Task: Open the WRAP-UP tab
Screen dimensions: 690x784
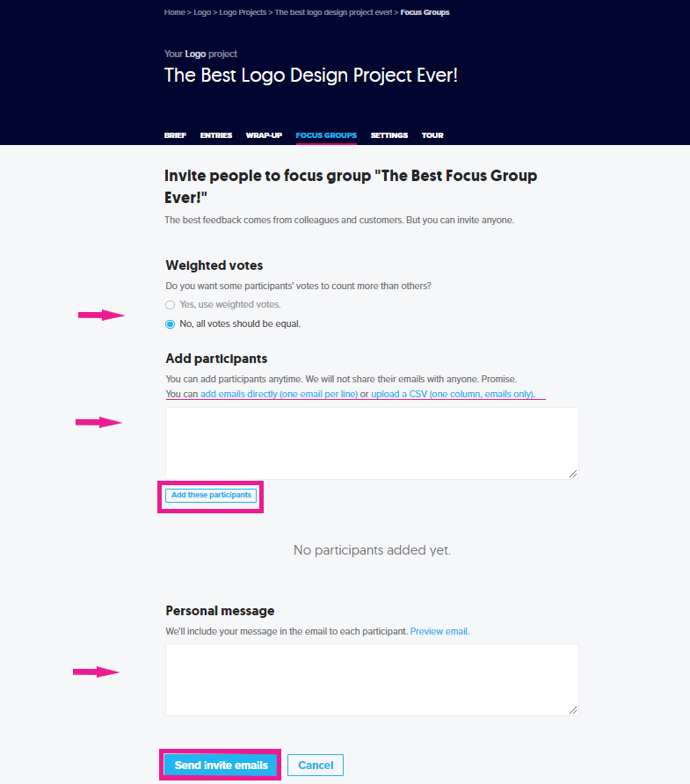Action: point(264,135)
